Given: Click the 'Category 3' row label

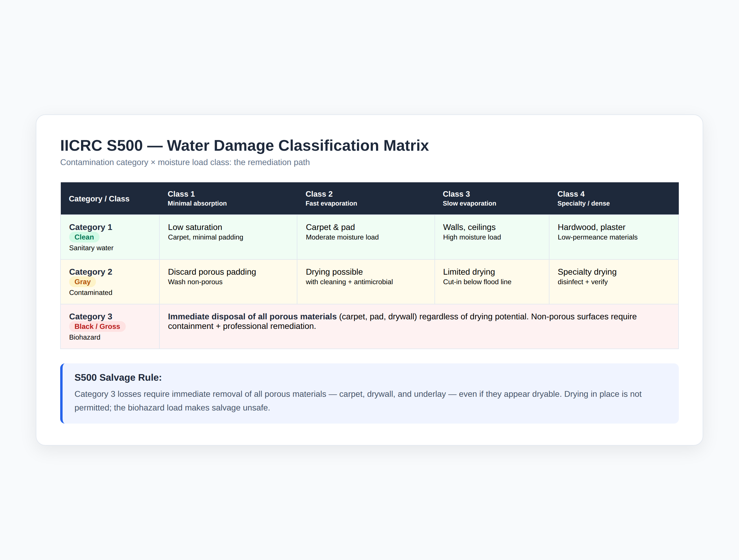Looking at the screenshot, I should (x=91, y=317).
